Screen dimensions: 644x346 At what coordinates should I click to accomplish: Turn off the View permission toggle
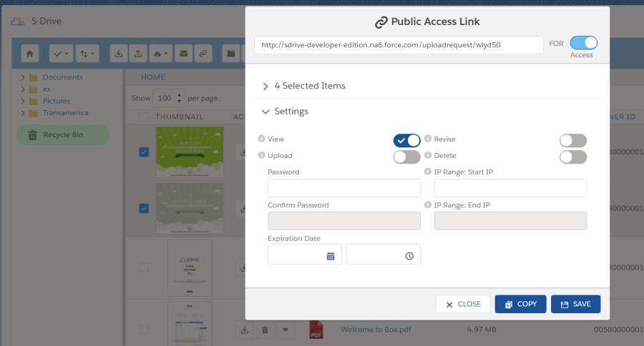coord(406,140)
